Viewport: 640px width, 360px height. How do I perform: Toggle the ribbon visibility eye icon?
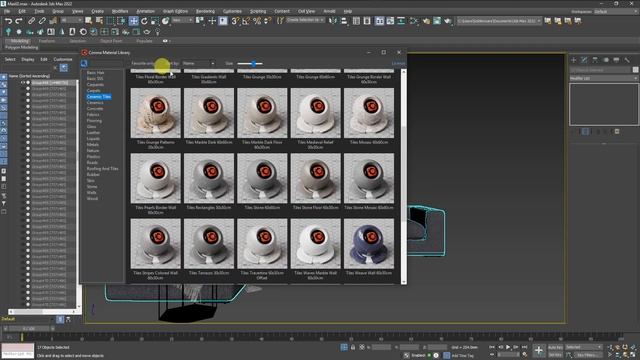165,41
